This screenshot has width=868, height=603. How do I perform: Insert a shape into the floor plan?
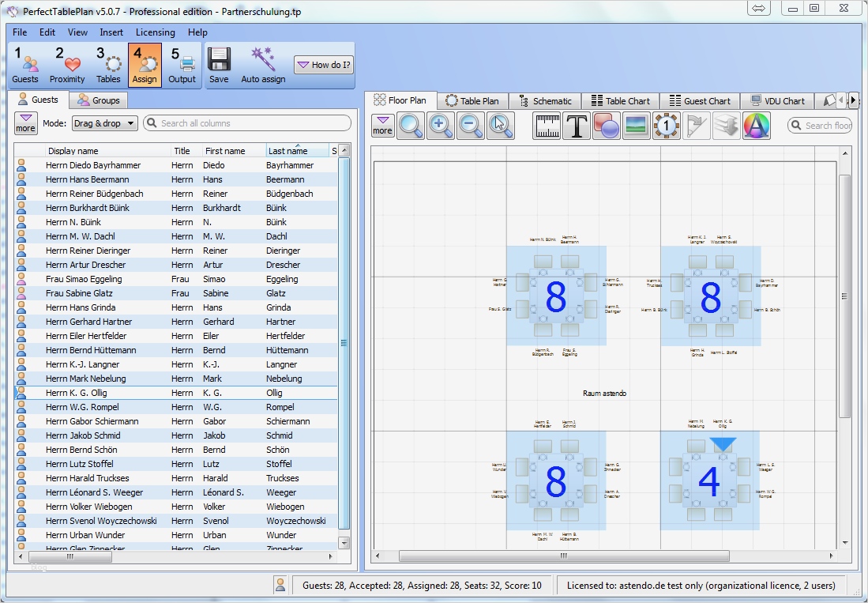pos(606,126)
